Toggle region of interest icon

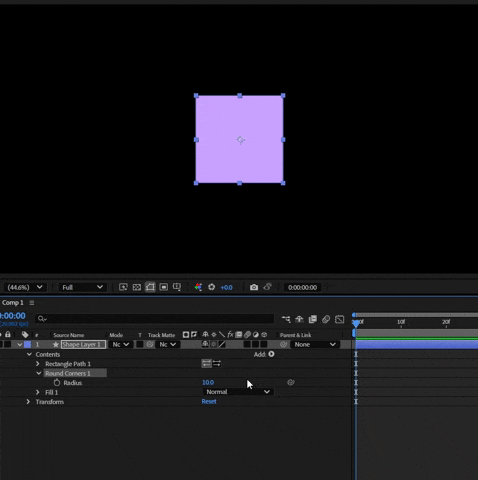(163, 287)
